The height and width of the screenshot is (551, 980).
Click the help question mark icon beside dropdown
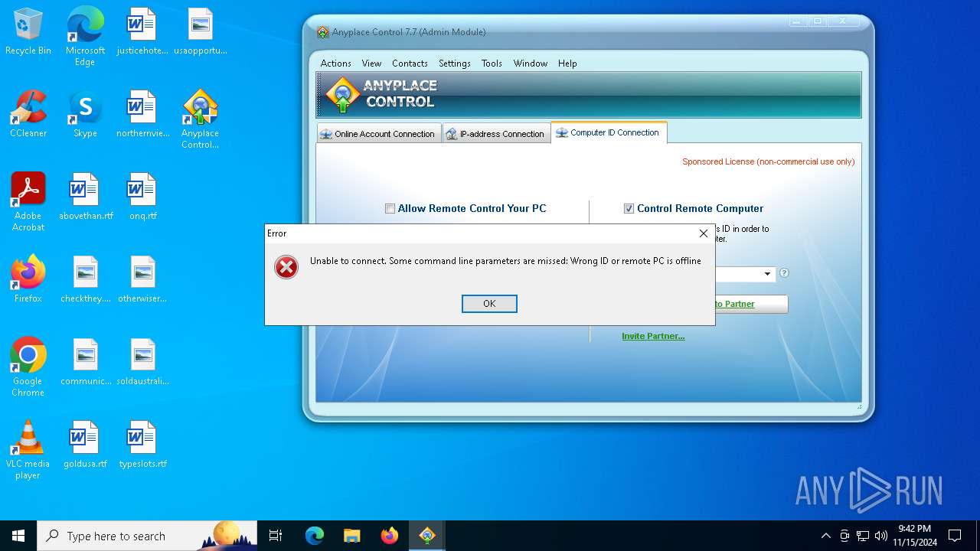coord(784,273)
